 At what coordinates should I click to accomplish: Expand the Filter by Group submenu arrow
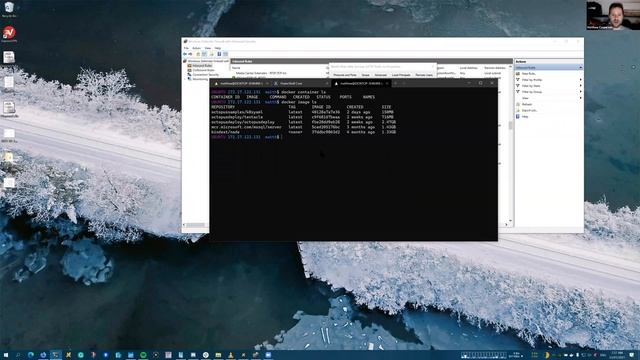click(580, 92)
